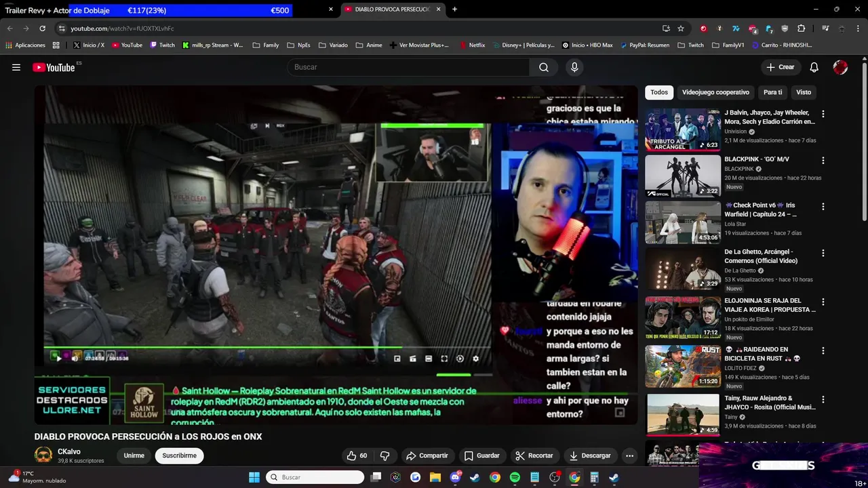Open the Twitch bookmarks folder
Viewport: 868px width, 488px height.
690,45
